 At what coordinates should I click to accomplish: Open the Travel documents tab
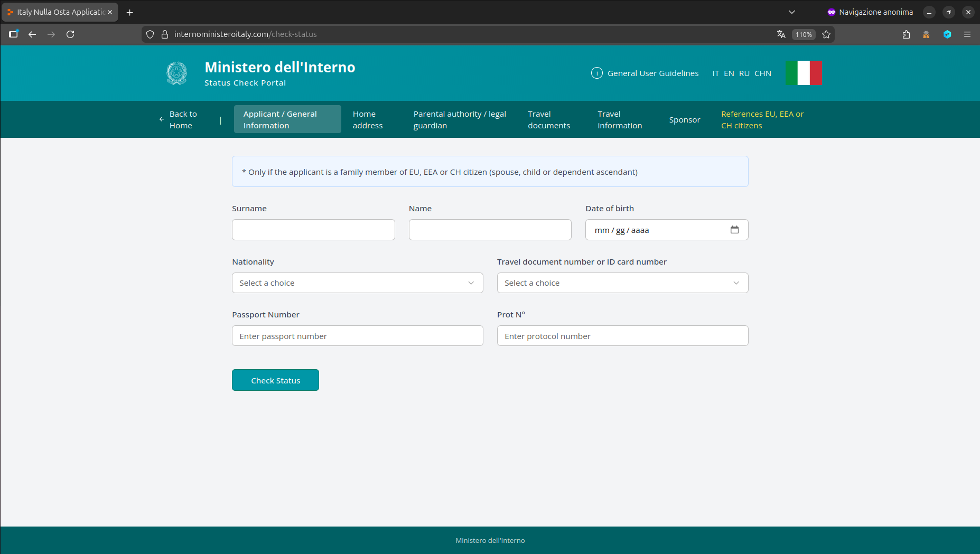pyautogui.click(x=549, y=120)
